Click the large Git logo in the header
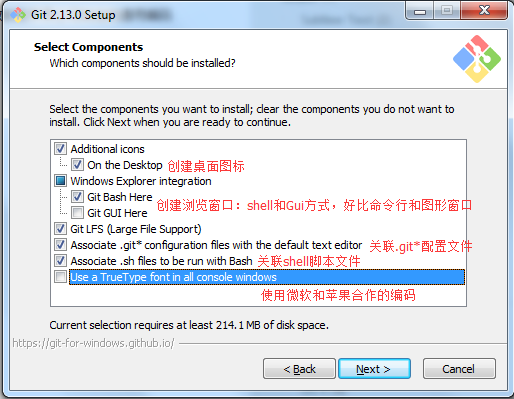 click(x=477, y=59)
